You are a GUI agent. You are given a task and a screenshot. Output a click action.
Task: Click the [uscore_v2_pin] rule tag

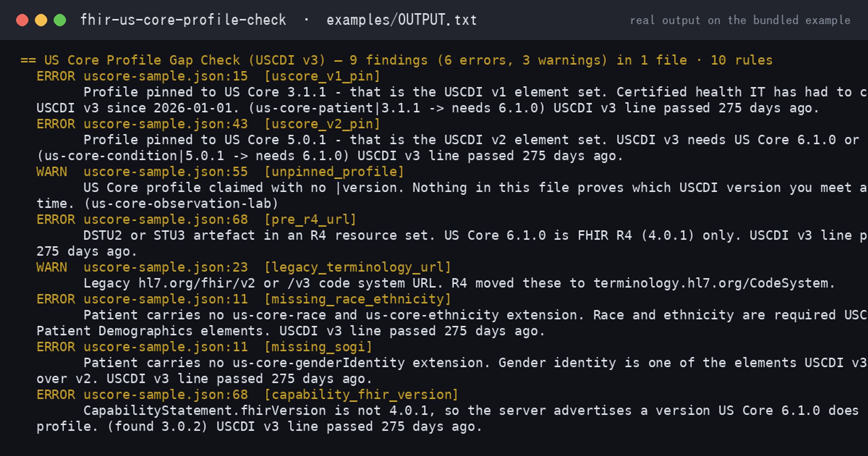click(x=322, y=124)
